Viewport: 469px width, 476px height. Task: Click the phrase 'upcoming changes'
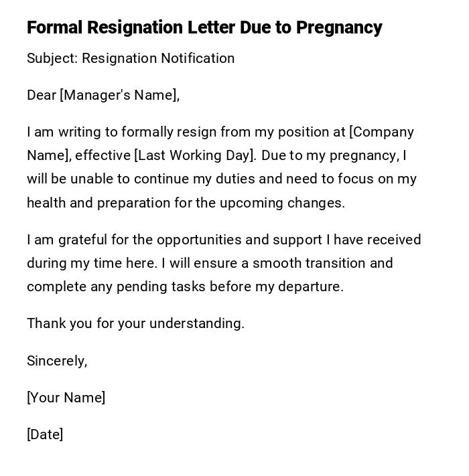(281, 203)
